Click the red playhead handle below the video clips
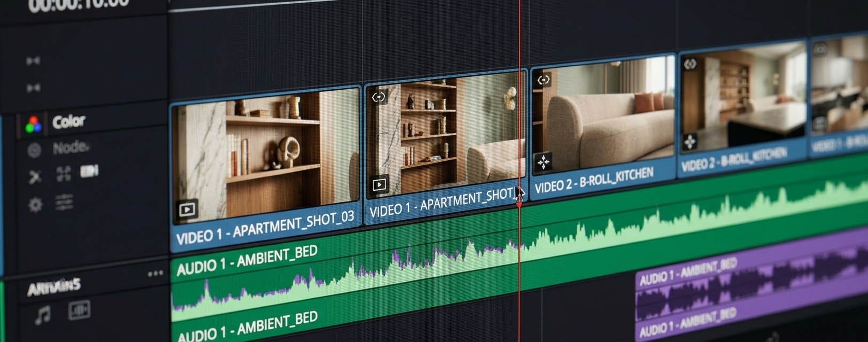This screenshot has width=868, height=342. (519, 204)
